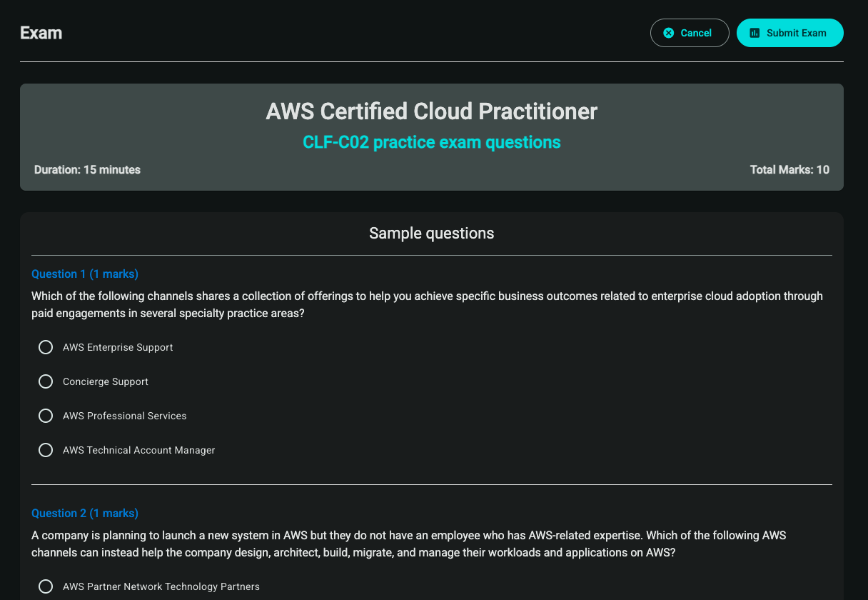This screenshot has height=600, width=868.
Task: Choose AWS Partner Network Technology Partners option
Action: pos(46,586)
